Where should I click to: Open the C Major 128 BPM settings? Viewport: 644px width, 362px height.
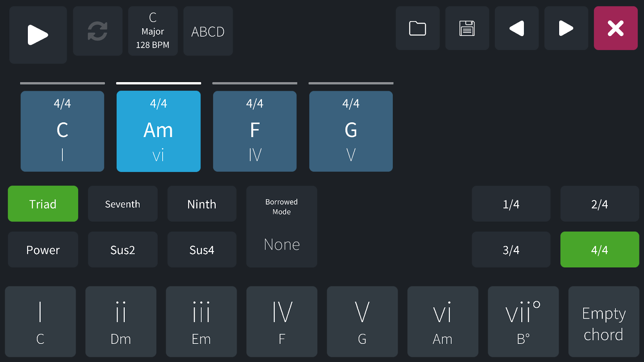coord(153,31)
